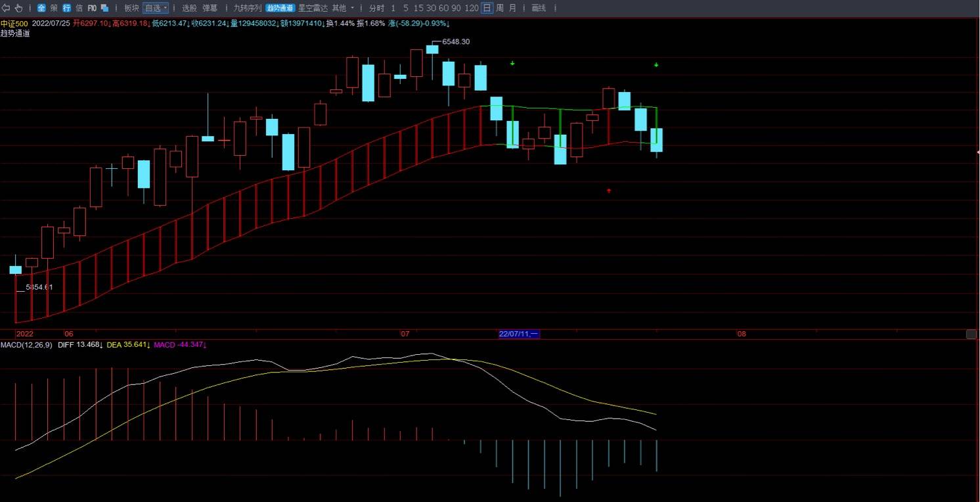The height and width of the screenshot is (502, 980).
Task: Click the 07 month axis label
Action: click(405, 334)
